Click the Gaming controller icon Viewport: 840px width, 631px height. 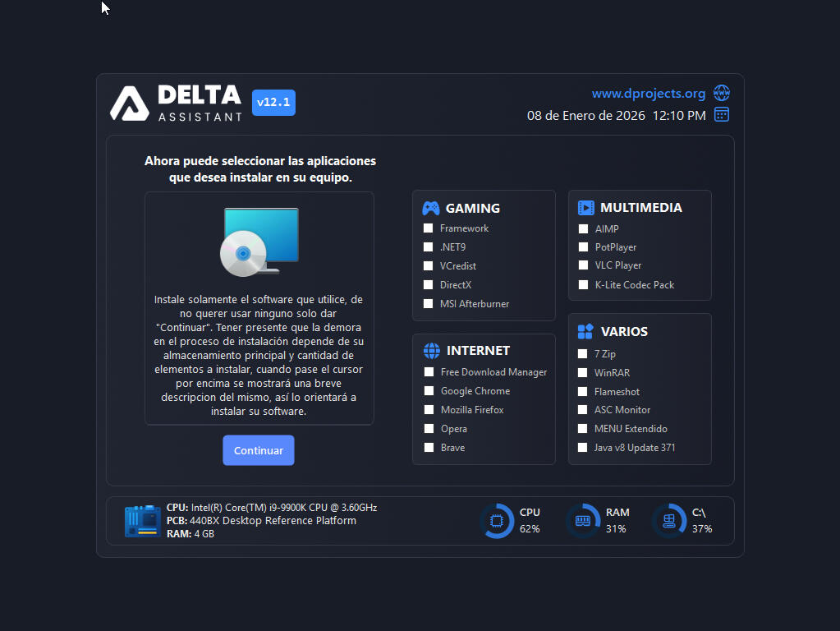(x=431, y=208)
